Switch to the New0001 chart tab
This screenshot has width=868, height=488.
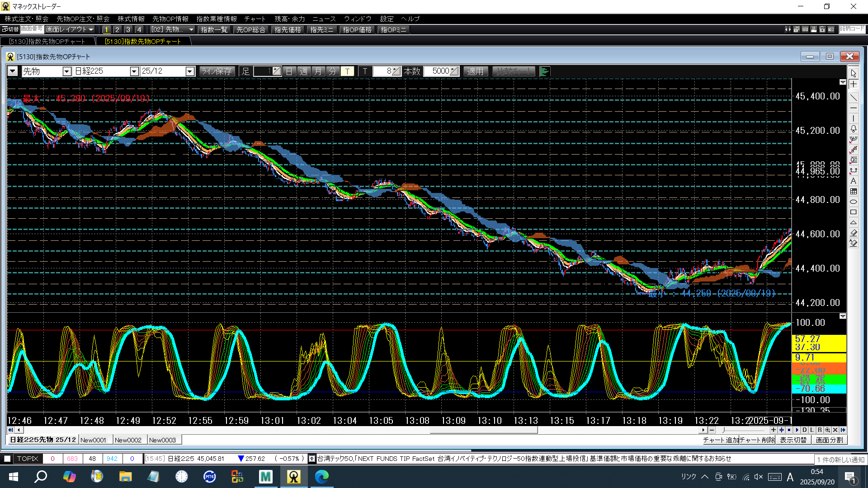(x=93, y=440)
